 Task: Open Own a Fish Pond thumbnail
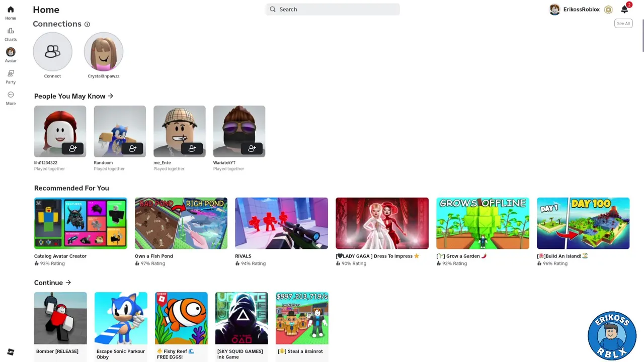tap(181, 223)
